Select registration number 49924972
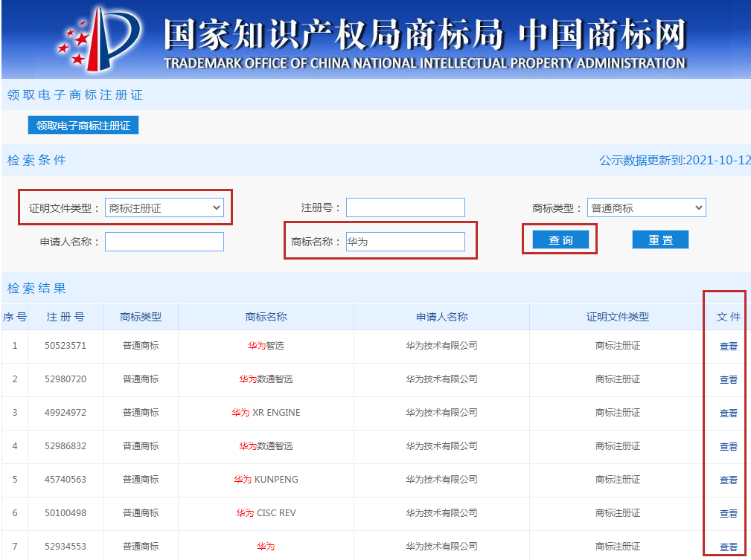The width and height of the screenshot is (751, 560). click(65, 413)
